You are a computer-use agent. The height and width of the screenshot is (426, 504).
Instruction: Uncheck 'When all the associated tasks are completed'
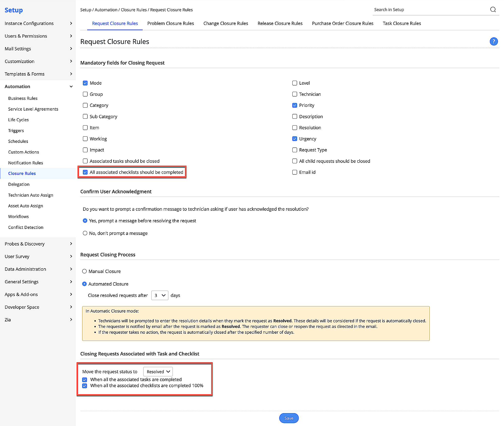point(85,379)
